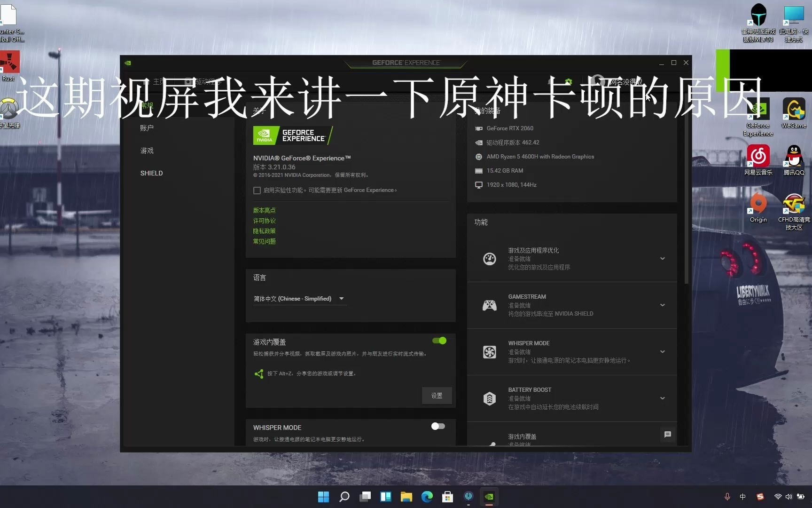Select the SHIELD sidebar tab
The width and height of the screenshot is (812, 508).
click(151, 173)
